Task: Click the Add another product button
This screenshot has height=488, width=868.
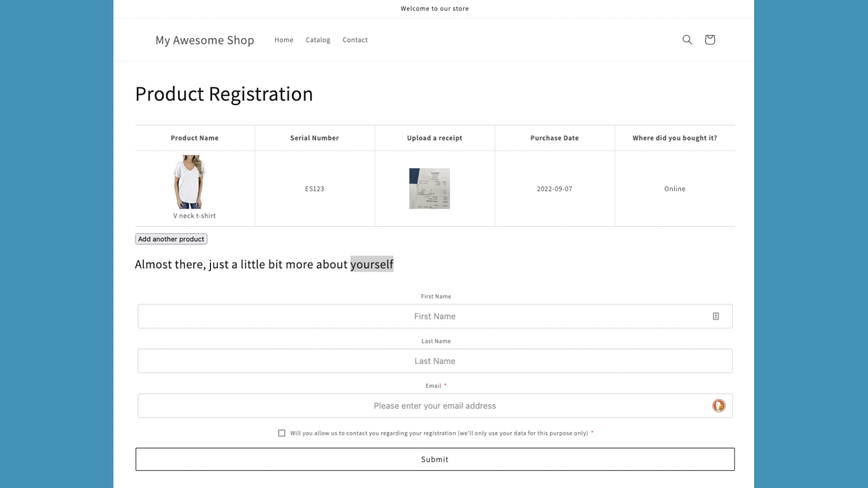Action: point(171,239)
